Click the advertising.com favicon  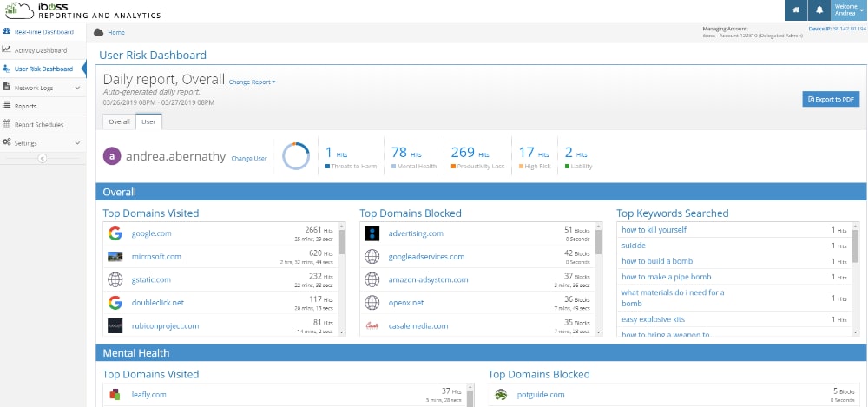click(372, 233)
